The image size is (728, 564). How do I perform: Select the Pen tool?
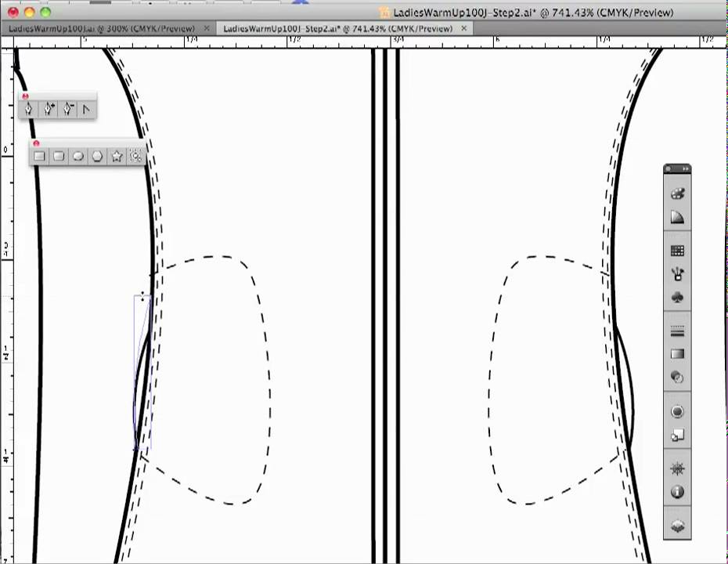tap(29, 109)
